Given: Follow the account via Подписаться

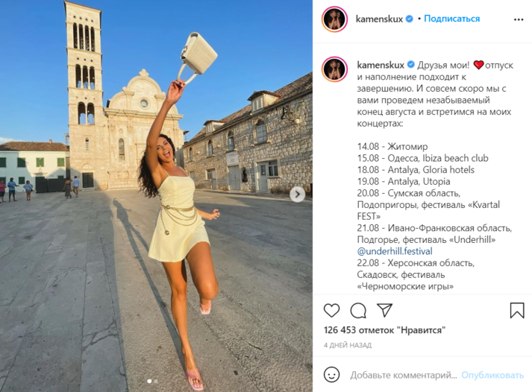Looking at the screenshot, I should 451,19.
